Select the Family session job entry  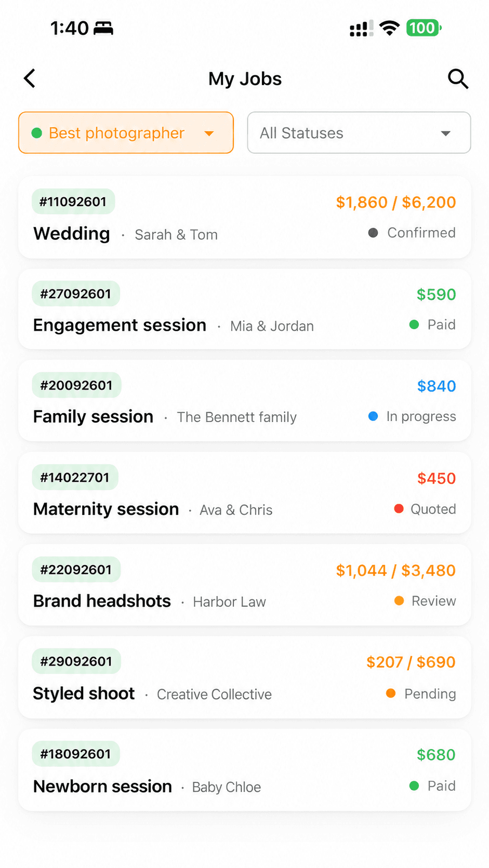coord(245,401)
